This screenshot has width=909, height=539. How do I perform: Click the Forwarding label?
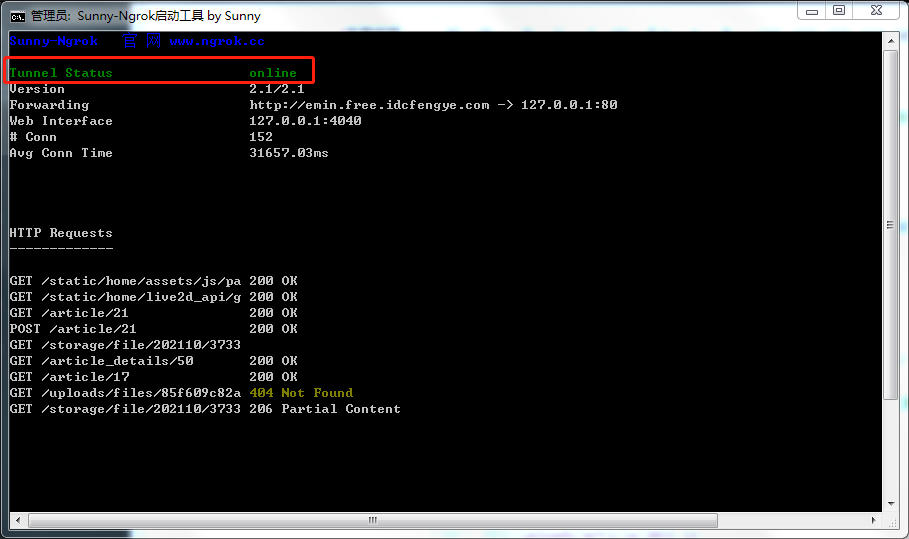pos(49,105)
